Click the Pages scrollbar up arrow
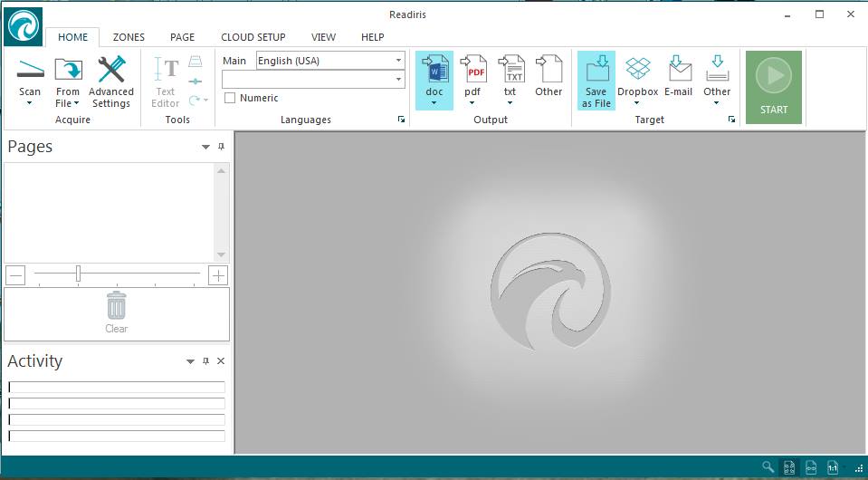 pos(222,170)
